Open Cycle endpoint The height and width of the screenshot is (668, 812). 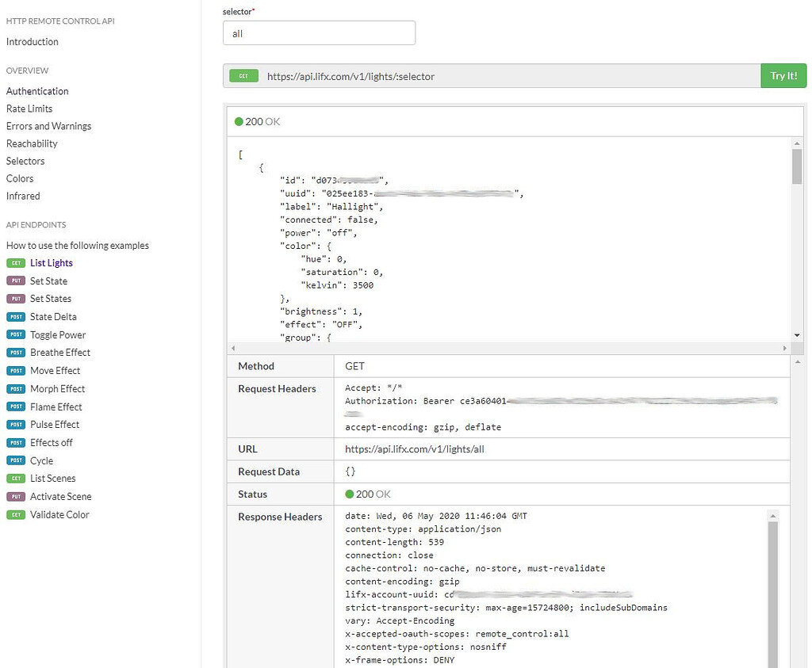41,460
